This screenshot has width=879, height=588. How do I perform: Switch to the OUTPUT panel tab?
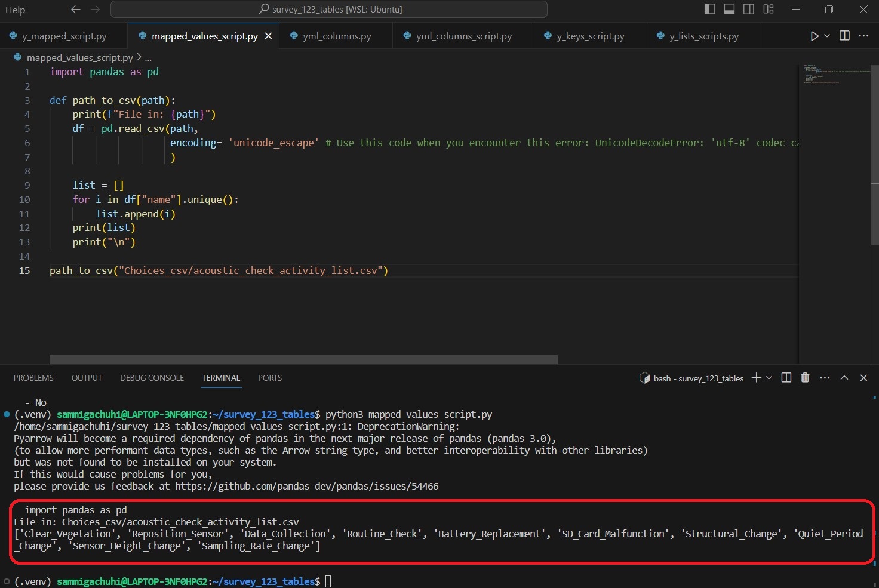pos(87,378)
